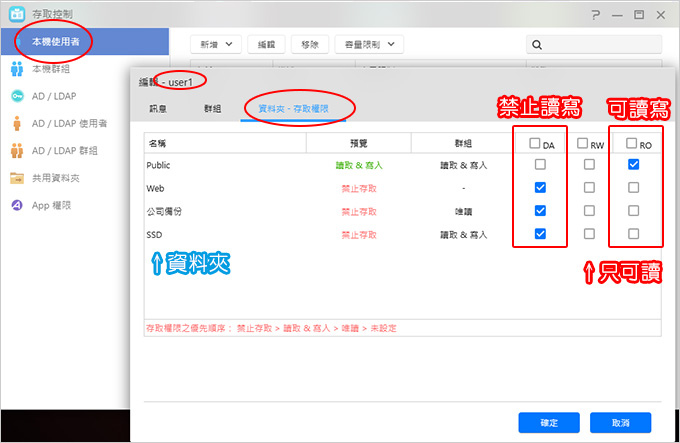This screenshot has width=680, height=443.
Task: Open the help question mark icon
Action: [596, 15]
